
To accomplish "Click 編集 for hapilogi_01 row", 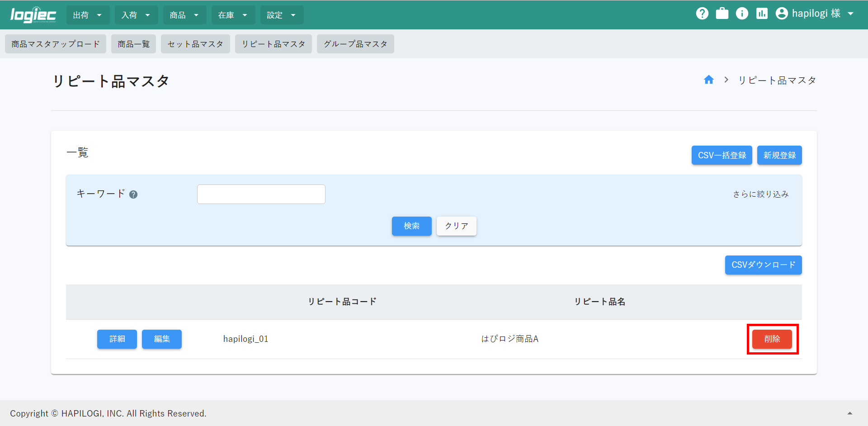I will (x=161, y=339).
